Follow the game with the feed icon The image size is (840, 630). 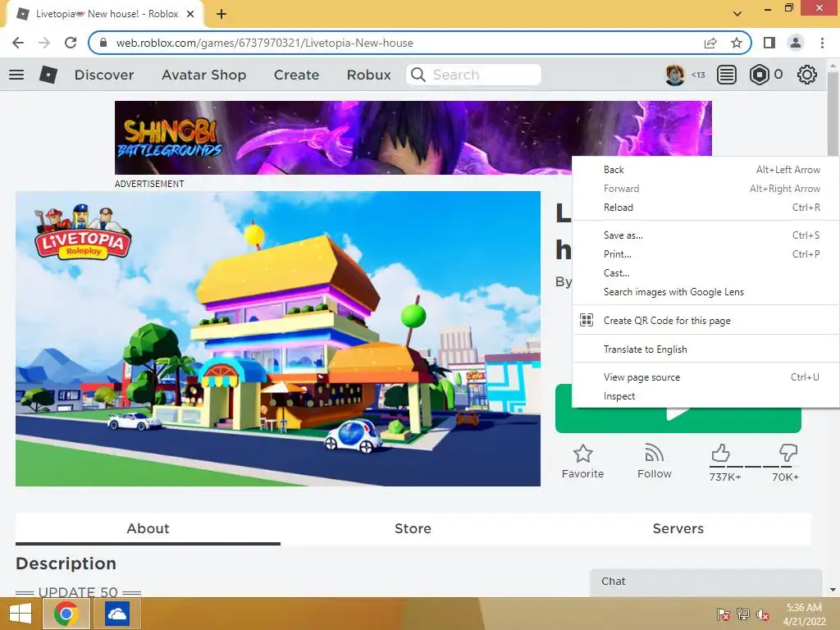[x=654, y=453]
